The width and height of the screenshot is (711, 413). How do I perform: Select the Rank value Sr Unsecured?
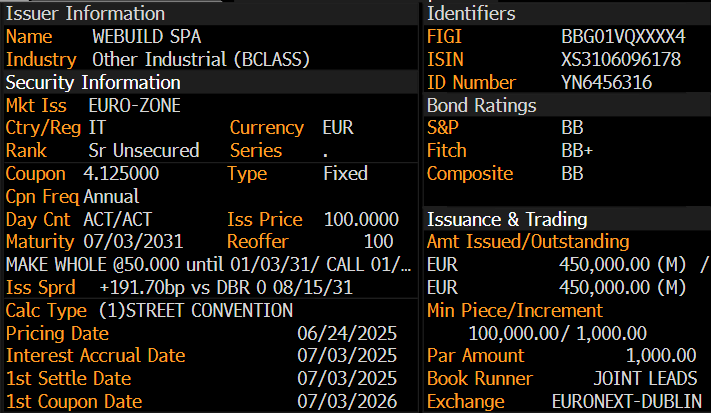coord(144,151)
